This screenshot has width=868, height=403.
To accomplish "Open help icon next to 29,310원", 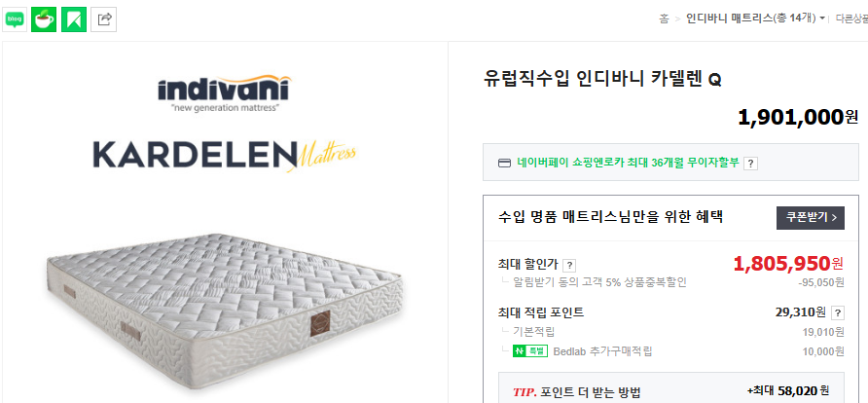I will point(836,312).
